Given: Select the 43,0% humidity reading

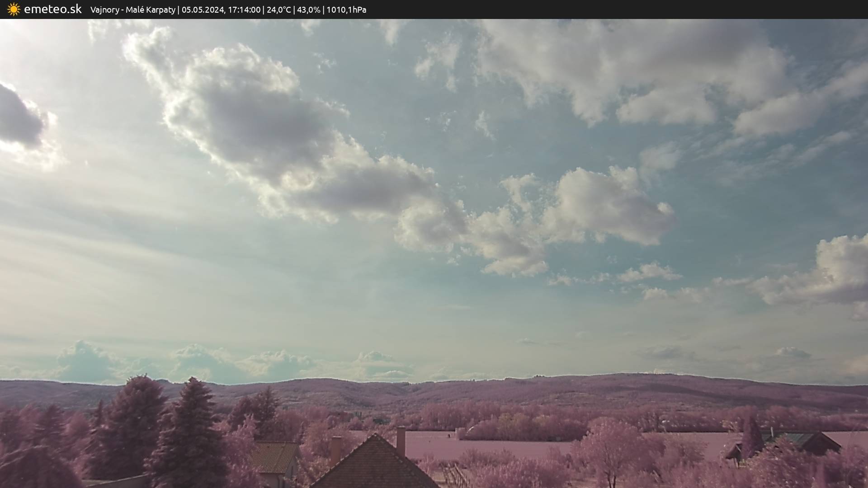Looking at the screenshot, I should pos(308,10).
